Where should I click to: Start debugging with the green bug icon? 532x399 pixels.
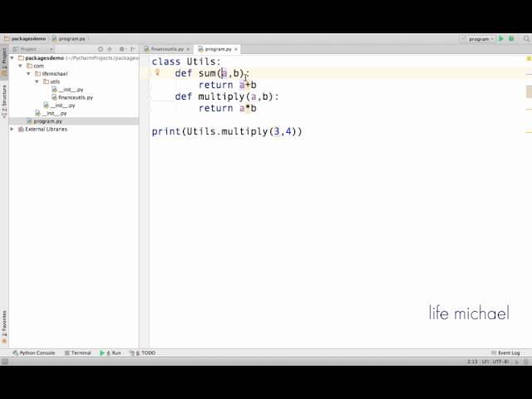tap(511, 39)
